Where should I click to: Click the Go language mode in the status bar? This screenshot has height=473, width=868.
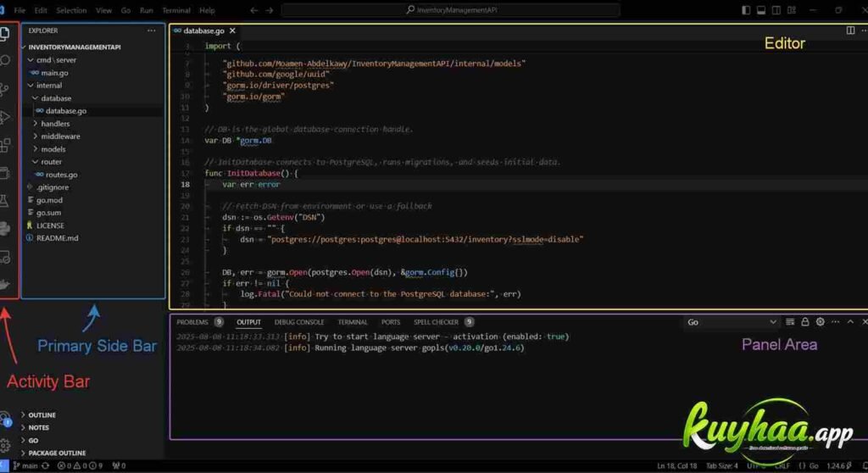pos(814,466)
